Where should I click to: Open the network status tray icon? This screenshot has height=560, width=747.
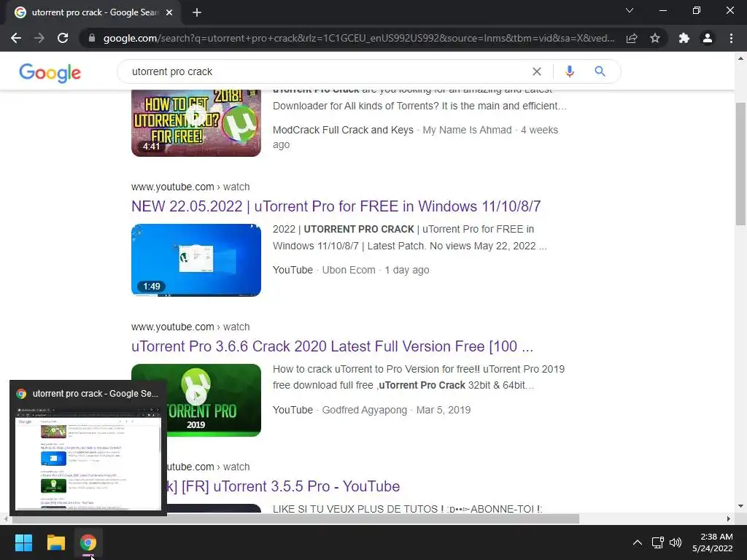coord(658,542)
